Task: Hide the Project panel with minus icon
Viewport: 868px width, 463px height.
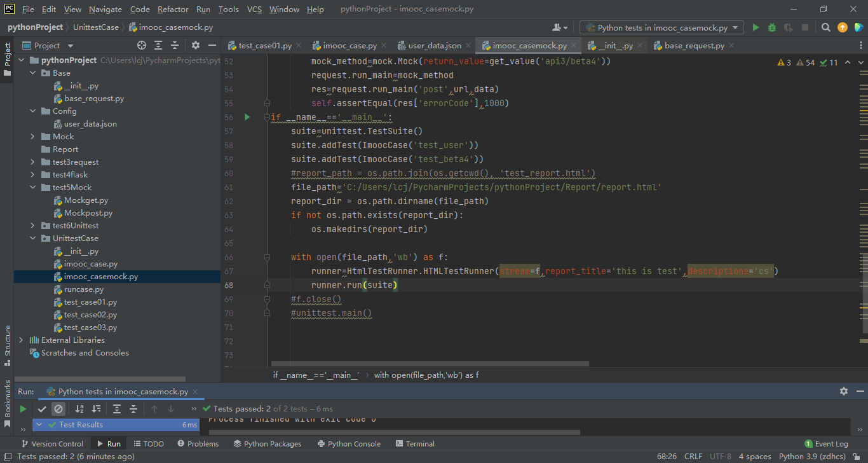Action: pyautogui.click(x=212, y=45)
